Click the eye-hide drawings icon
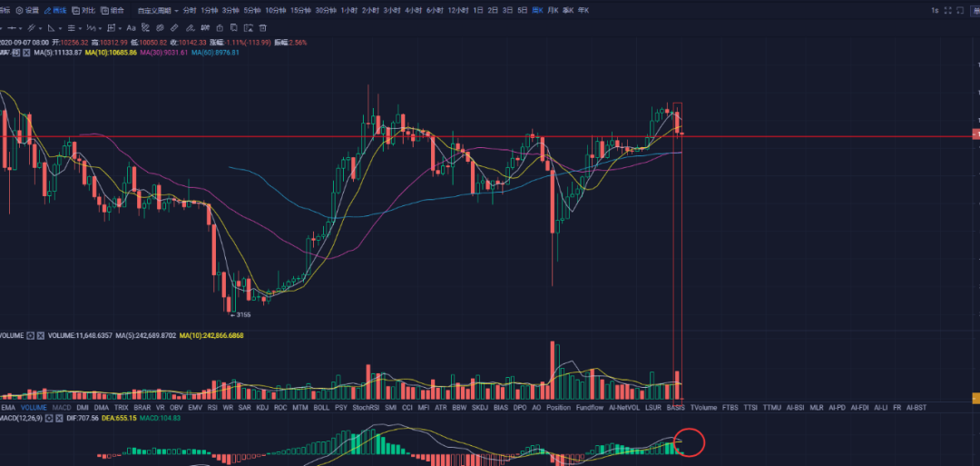The image size is (980, 466). click(x=160, y=28)
